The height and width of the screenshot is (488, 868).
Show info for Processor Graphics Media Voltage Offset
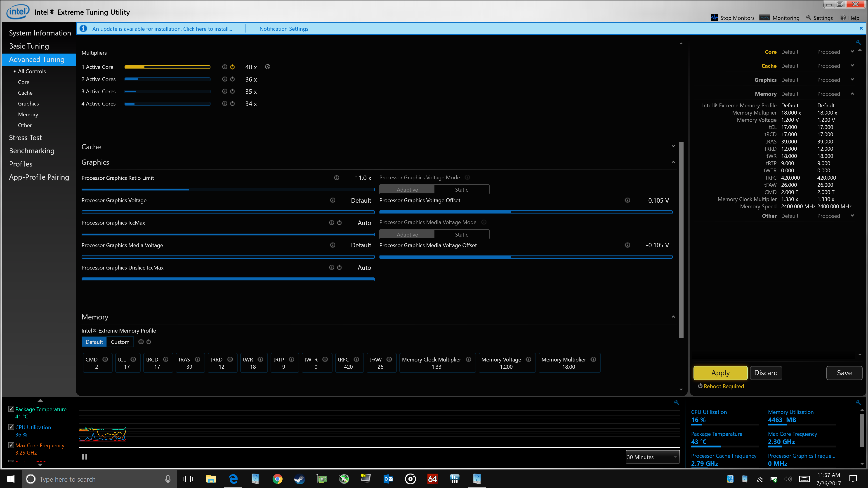pyautogui.click(x=627, y=245)
